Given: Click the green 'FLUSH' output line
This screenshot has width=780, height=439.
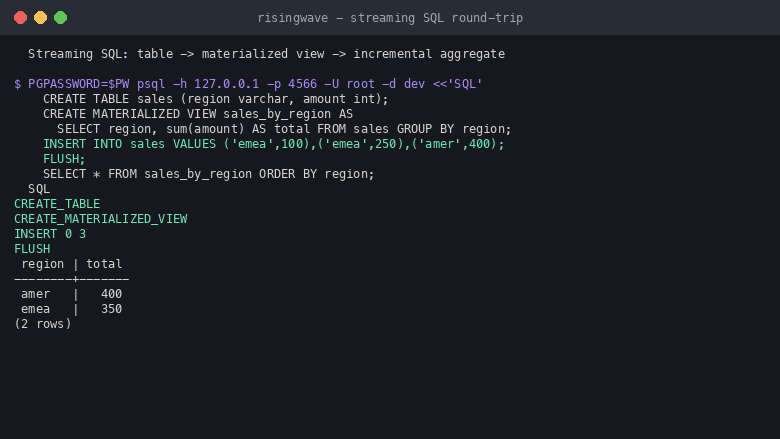Looking at the screenshot, I should click(x=32, y=249).
